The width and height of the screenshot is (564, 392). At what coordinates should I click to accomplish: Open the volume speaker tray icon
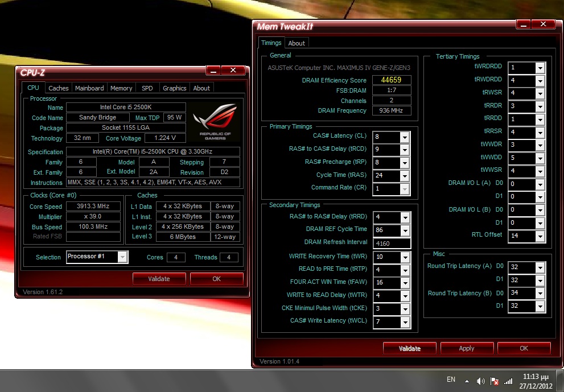pos(480,381)
